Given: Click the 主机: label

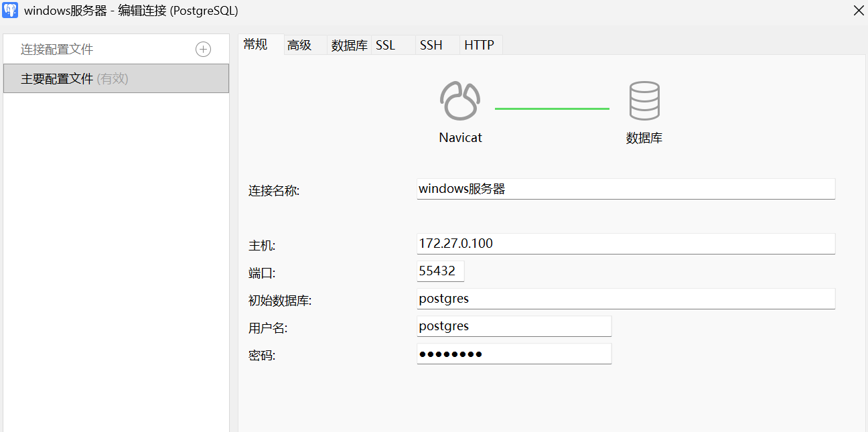Looking at the screenshot, I should pyautogui.click(x=262, y=246).
